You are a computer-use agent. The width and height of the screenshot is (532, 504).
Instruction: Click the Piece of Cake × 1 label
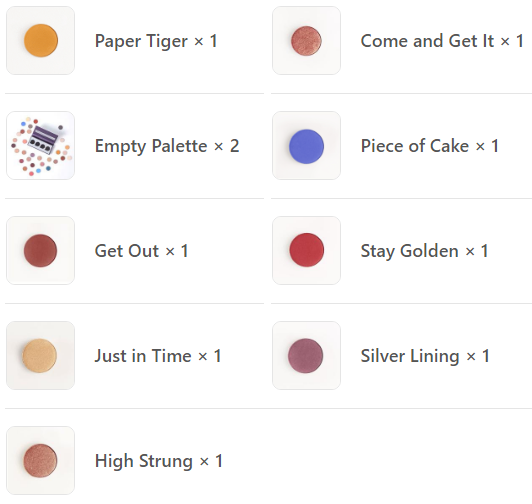click(430, 146)
